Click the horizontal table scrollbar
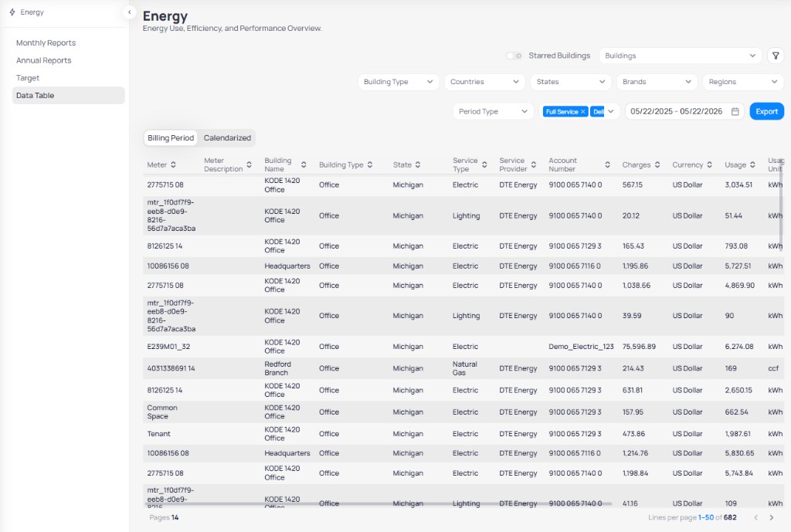The width and height of the screenshot is (791, 532). click(379, 503)
